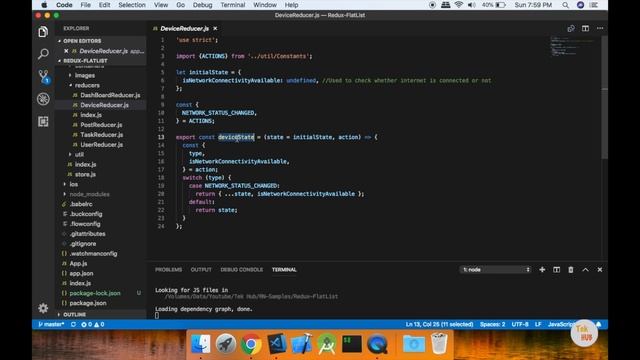Image resolution: width=640 pixels, height=360 pixels.
Task: Open Visual Studio Code from the Dock
Action: pos(276,344)
